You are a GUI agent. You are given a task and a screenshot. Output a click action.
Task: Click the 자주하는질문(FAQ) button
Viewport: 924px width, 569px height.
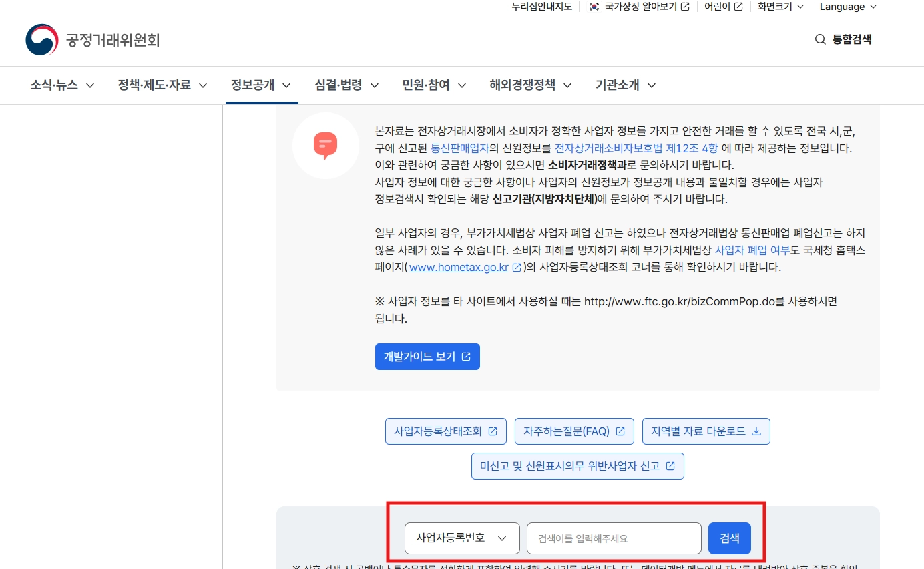[574, 431]
